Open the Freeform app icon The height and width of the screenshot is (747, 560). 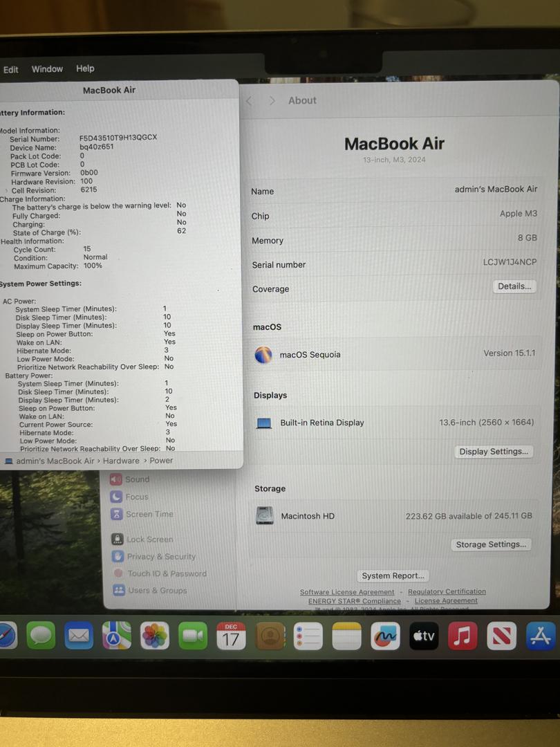click(385, 636)
